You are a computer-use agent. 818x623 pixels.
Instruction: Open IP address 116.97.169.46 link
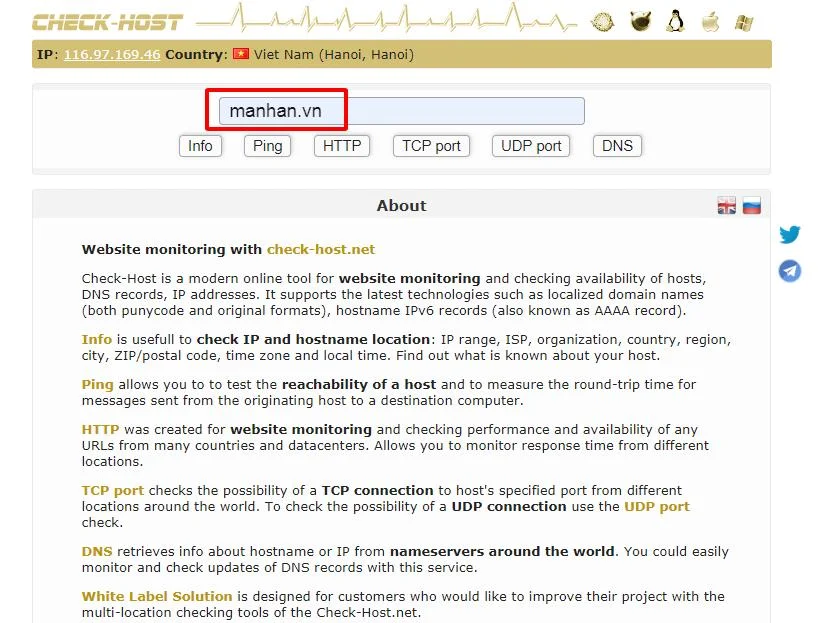tap(112, 54)
